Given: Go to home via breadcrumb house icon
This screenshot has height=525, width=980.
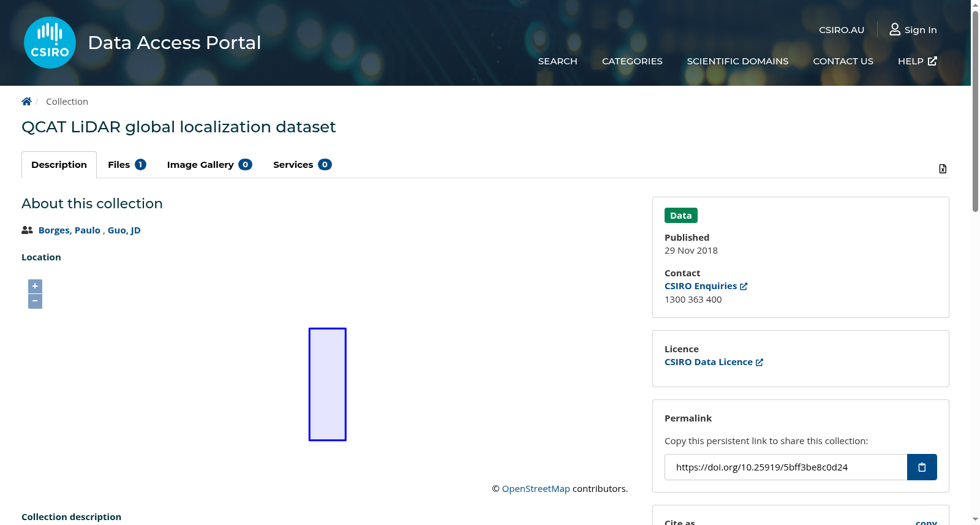Looking at the screenshot, I should 26,102.
